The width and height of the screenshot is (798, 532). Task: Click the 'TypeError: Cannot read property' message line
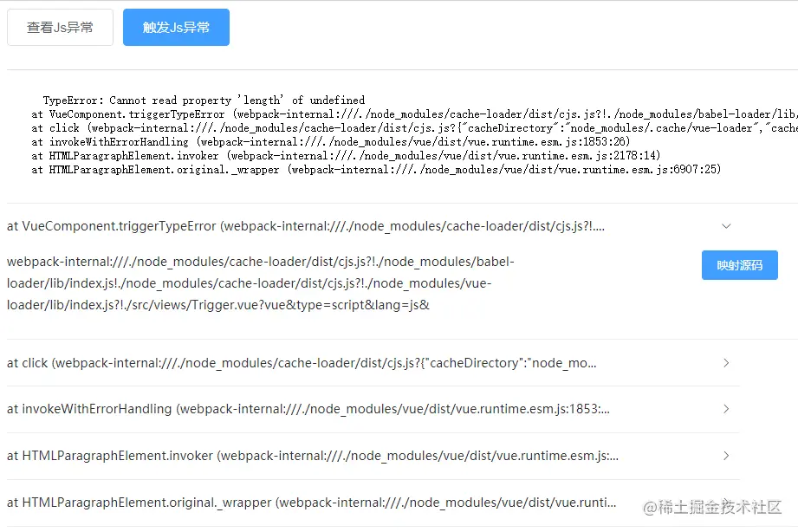[204, 101]
